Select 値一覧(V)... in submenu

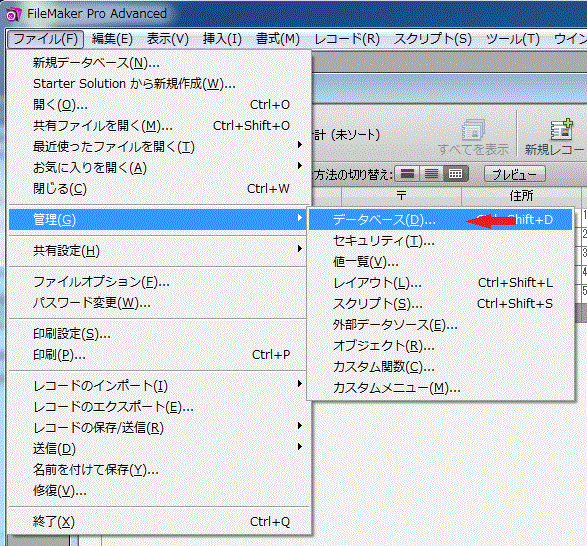(441, 262)
